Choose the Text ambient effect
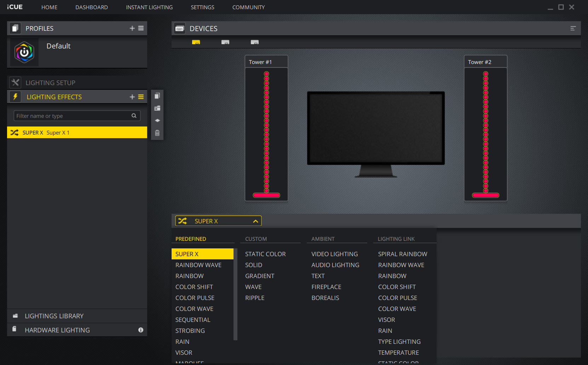The height and width of the screenshot is (365, 588). pyautogui.click(x=318, y=276)
